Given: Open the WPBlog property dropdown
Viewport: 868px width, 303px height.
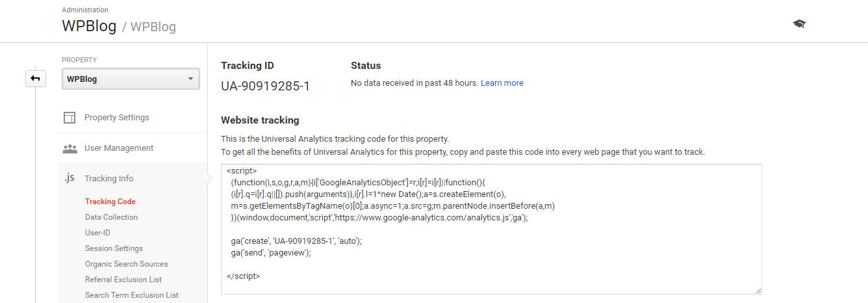Looking at the screenshot, I should 131,79.
